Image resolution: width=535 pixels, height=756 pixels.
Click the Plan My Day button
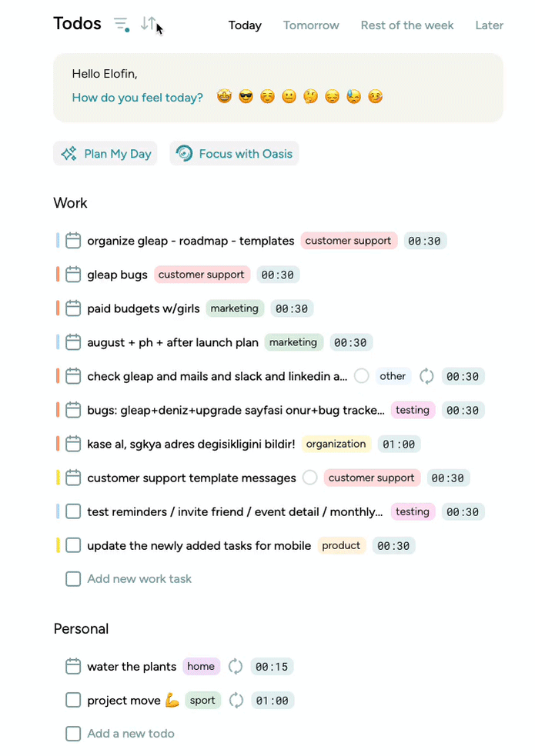[x=105, y=153]
